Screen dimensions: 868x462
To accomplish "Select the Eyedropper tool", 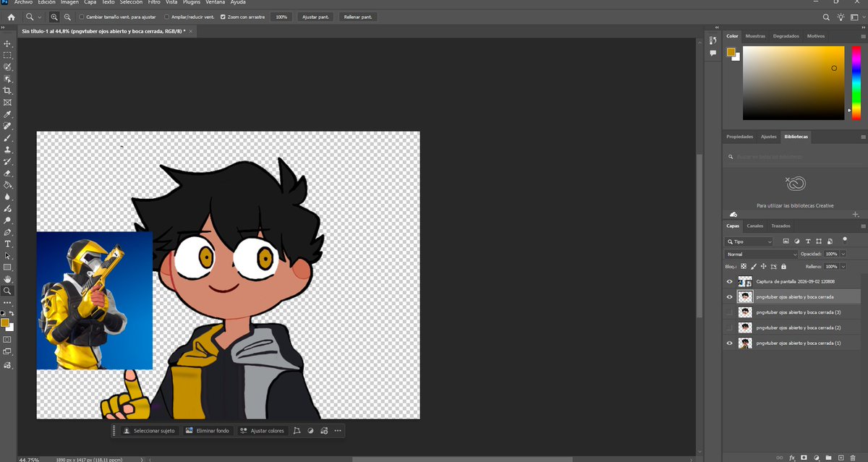I will click(x=8, y=114).
